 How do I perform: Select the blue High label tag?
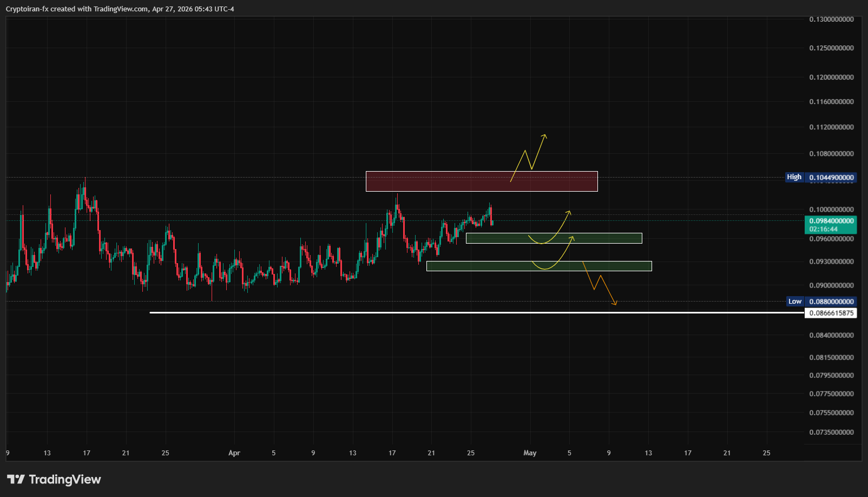pyautogui.click(x=794, y=177)
